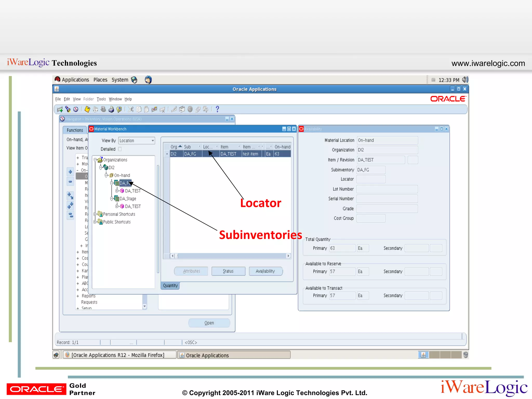The height and width of the screenshot is (399, 532).
Task: Click the Zoom toolbar icon
Action: [182, 109]
